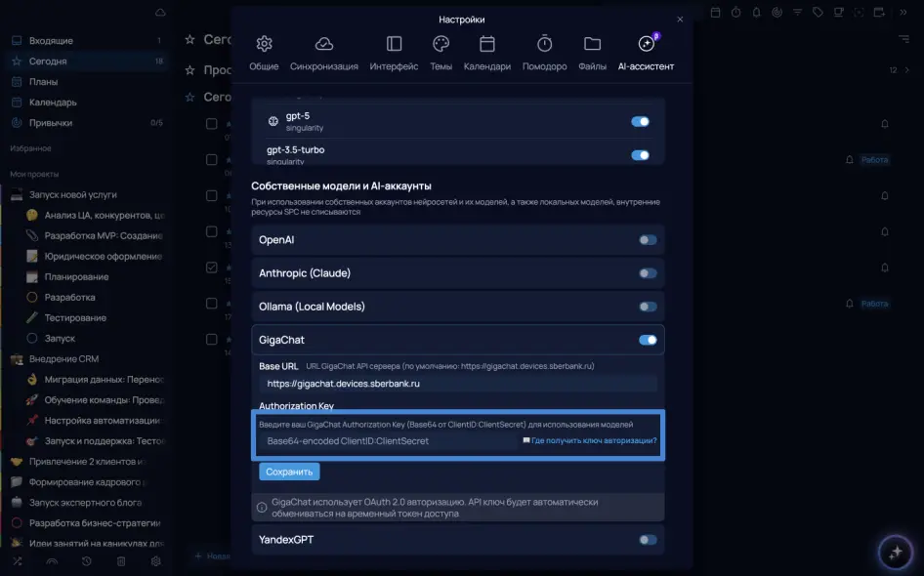The height and width of the screenshot is (576, 924).
Task: Enable the Anthropic (Claude) toggle
Action: pos(647,273)
